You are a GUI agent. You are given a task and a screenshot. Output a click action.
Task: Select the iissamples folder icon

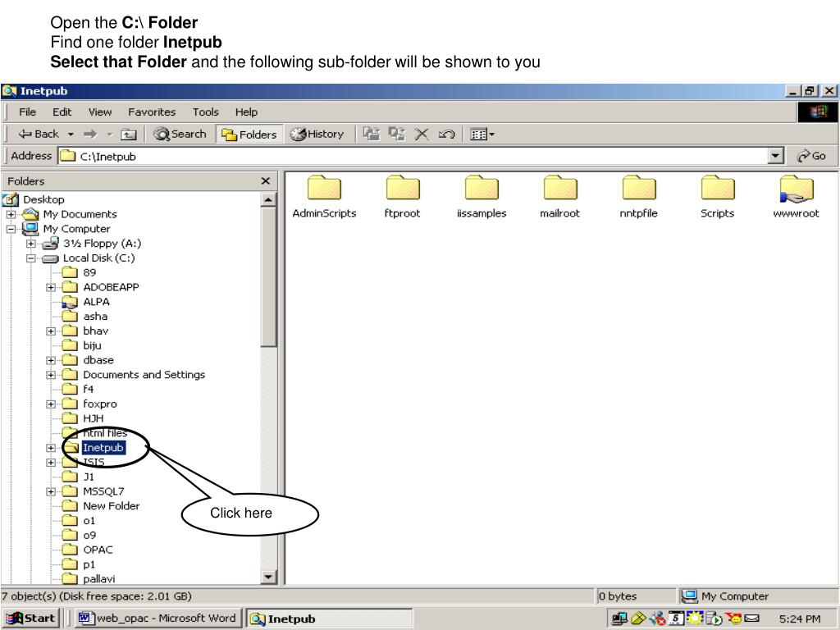click(x=481, y=189)
